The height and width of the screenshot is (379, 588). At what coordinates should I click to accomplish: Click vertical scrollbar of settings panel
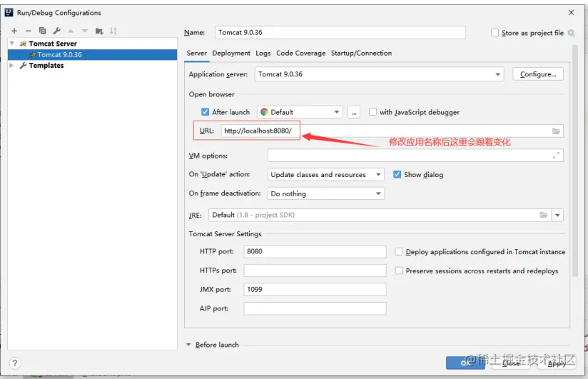click(575, 161)
